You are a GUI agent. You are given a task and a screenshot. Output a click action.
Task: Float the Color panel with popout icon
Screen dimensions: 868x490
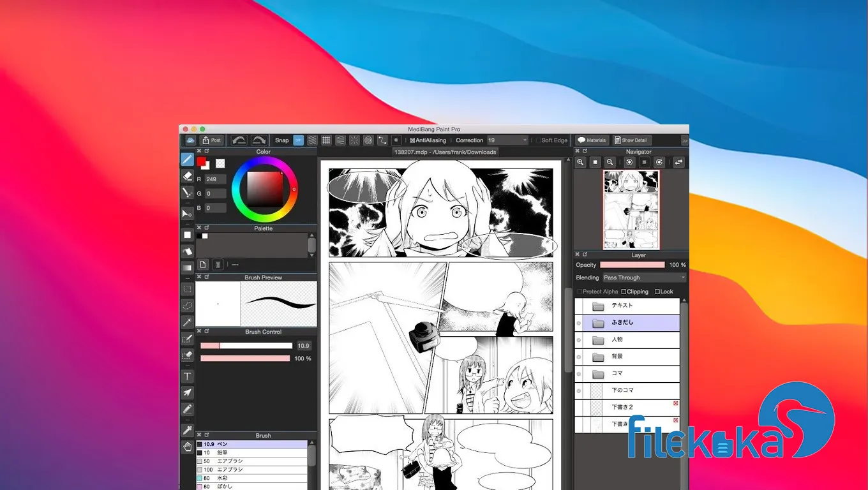click(x=207, y=152)
